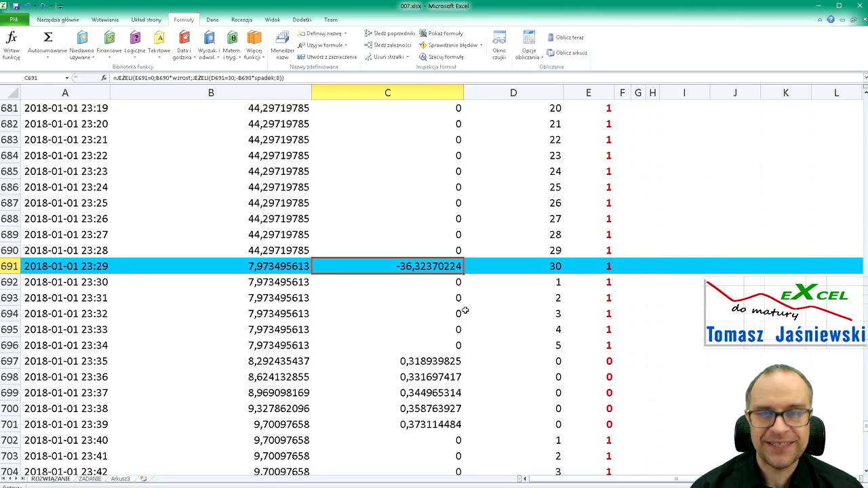Screen dimensions: 868x488
Task: Click the Name Box showing C691
Action: 32,78
